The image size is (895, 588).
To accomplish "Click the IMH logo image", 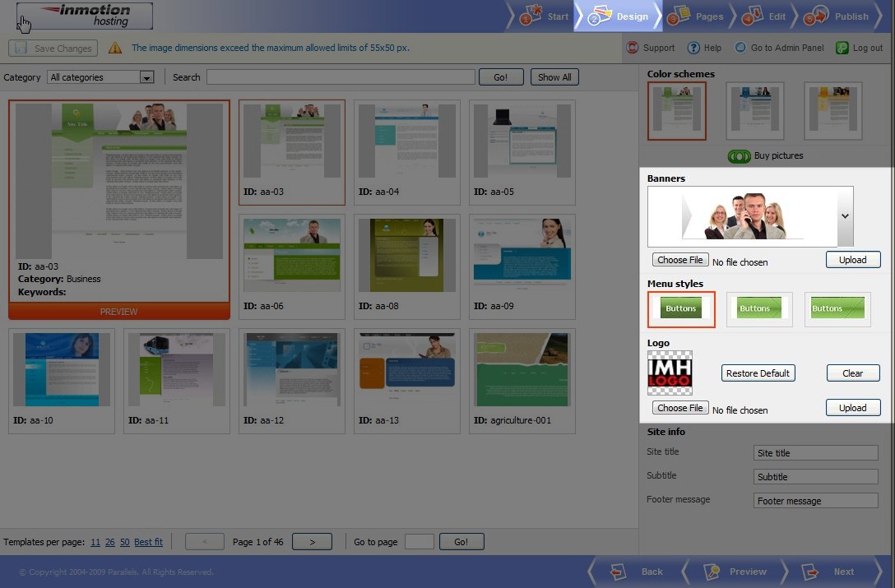I will pyautogui.click(x=670, y=373).
